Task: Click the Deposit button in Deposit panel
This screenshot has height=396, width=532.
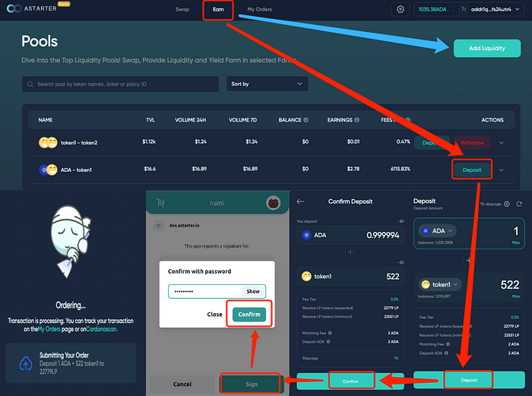Action: (469, 380)
